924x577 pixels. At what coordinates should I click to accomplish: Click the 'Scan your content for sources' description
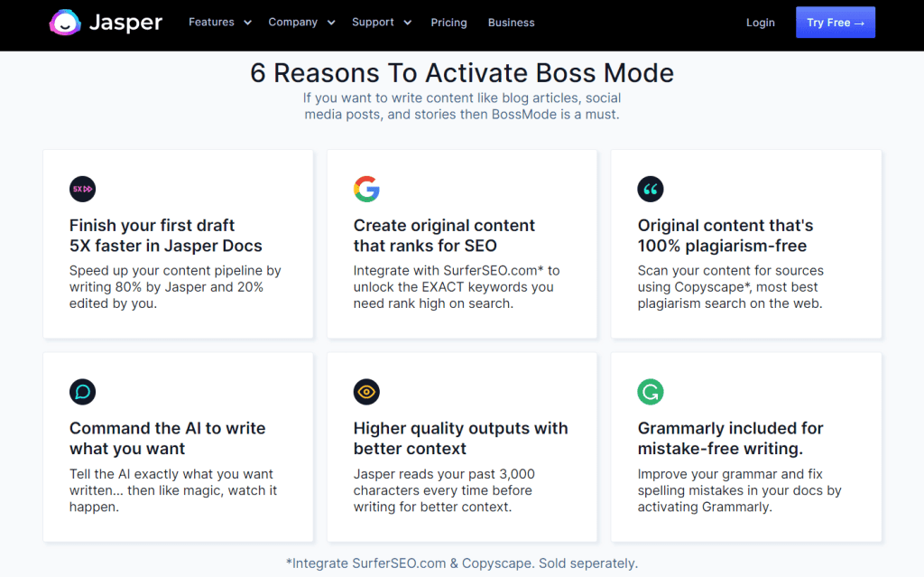pyautogui.click(x=731, y=287)
